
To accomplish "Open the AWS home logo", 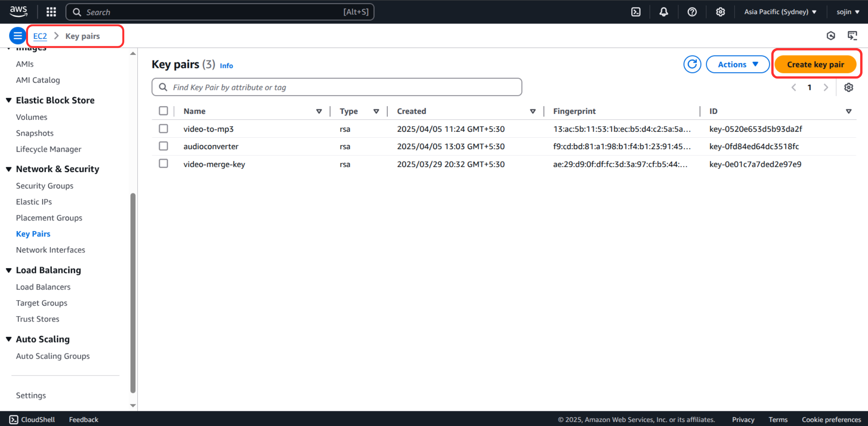I will click(19, 11).
